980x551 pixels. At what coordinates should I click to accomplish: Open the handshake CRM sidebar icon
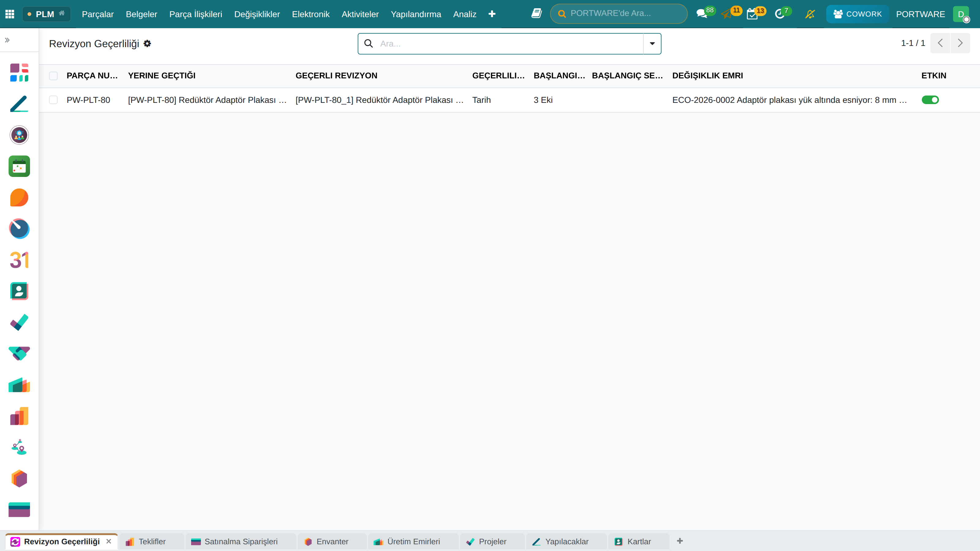coord(19,353)
